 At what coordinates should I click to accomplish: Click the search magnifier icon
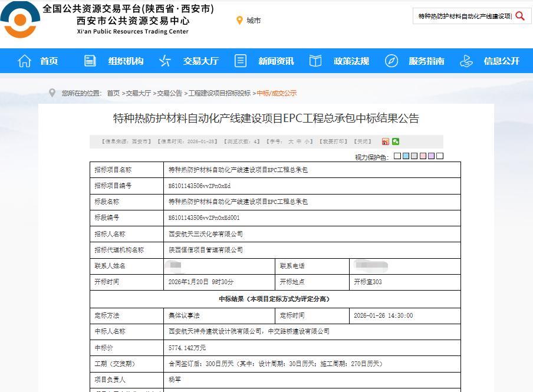click(x=519, y=16)
